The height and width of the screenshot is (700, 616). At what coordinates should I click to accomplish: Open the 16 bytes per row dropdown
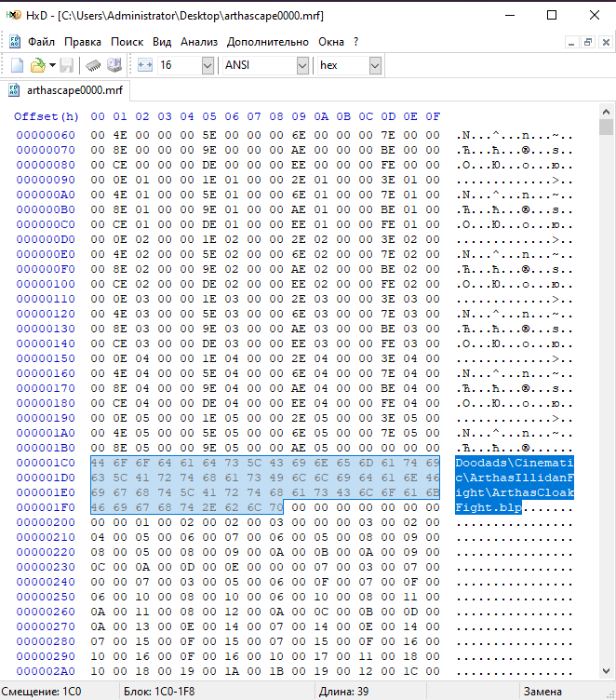click(208, 65)
